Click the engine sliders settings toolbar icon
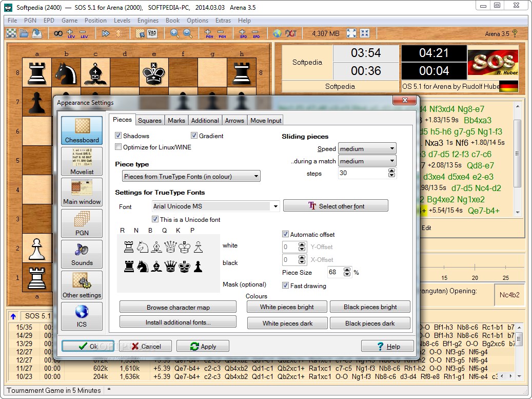The image size is (532, 399). click(152, 33)
